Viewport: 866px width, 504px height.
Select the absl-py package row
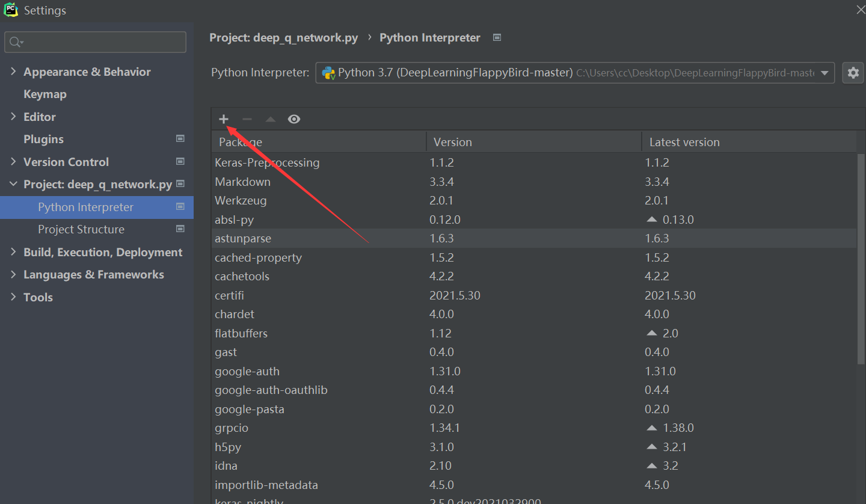(x=534, y=220)
